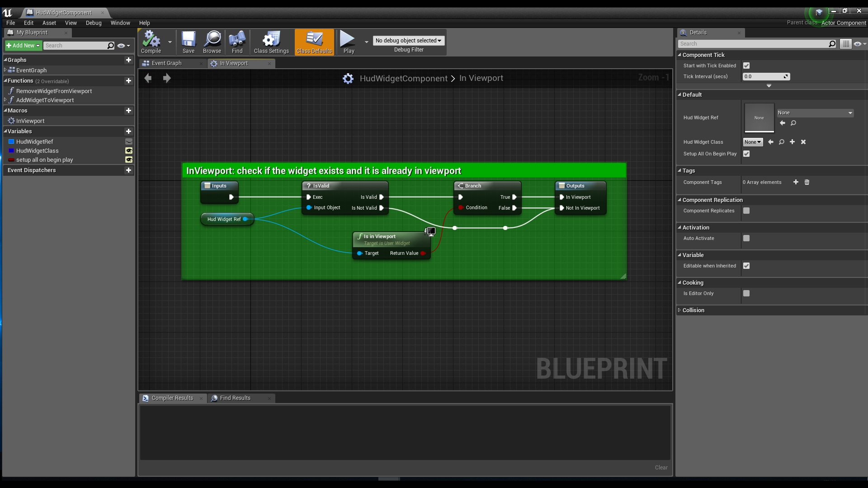
Task: Navigate back with the graph back arrow
Action: coord(148,78)
